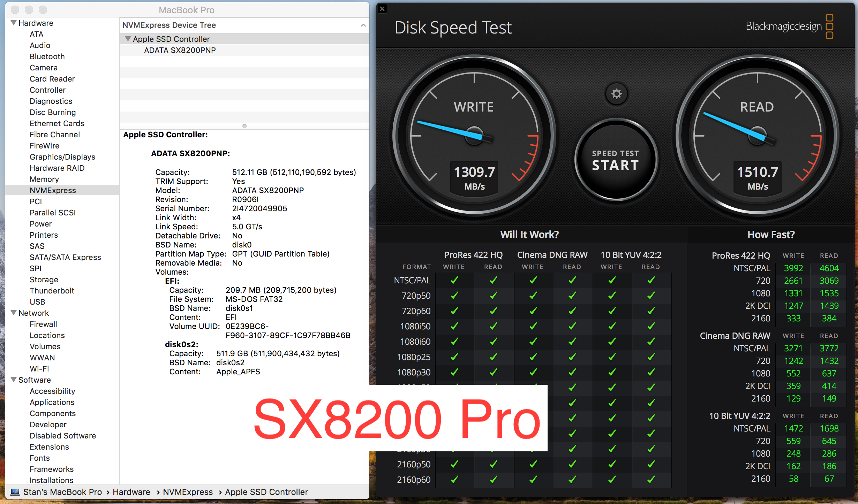Select Thunderbolt in hardware sidebar
This screenshot has width=858, height=504.
click(52, 291)
